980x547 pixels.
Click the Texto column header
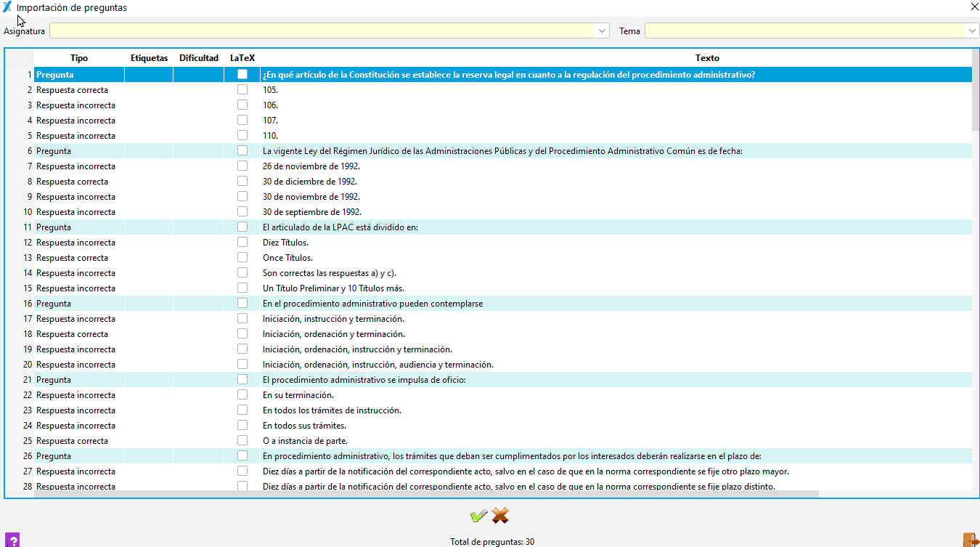[707, 58]
